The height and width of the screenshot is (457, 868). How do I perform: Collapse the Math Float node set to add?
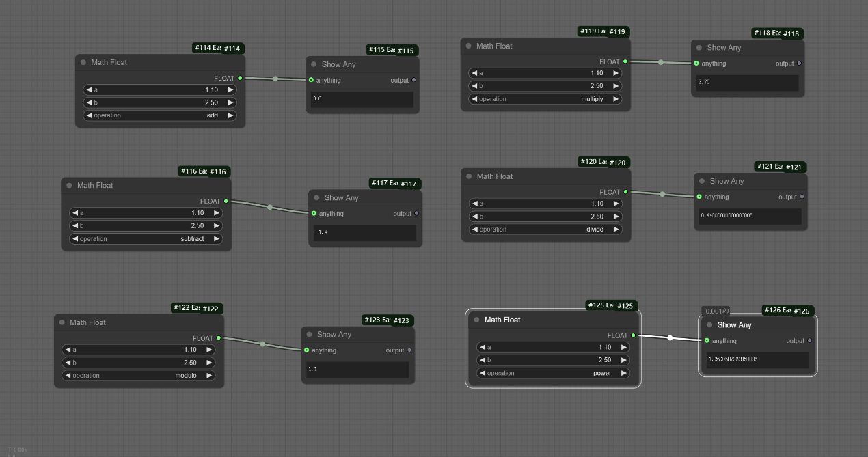83,62
